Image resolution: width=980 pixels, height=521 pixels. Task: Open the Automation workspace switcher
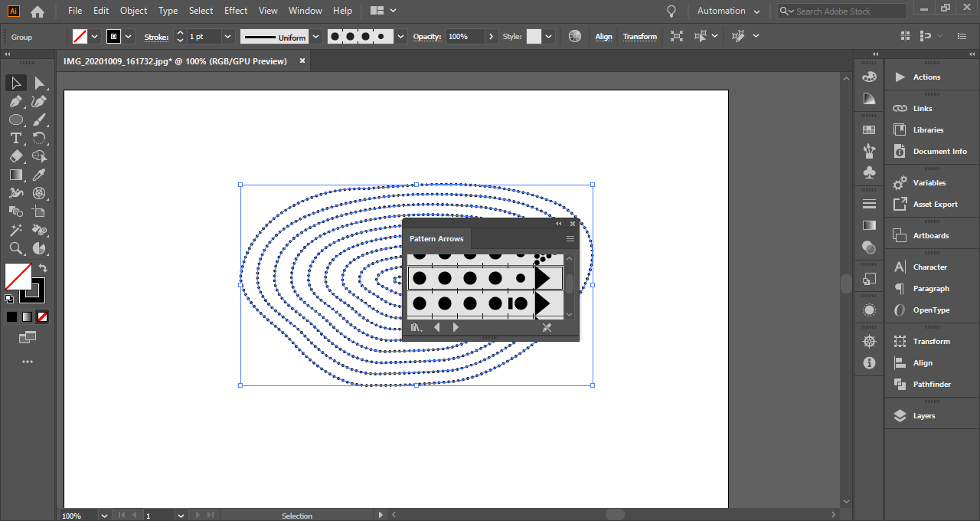(x=728, y=11)
